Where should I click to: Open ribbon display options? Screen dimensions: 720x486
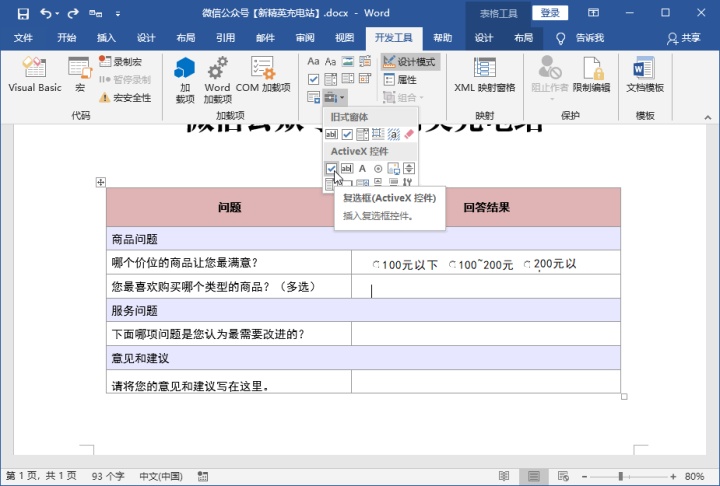(593, 13)
